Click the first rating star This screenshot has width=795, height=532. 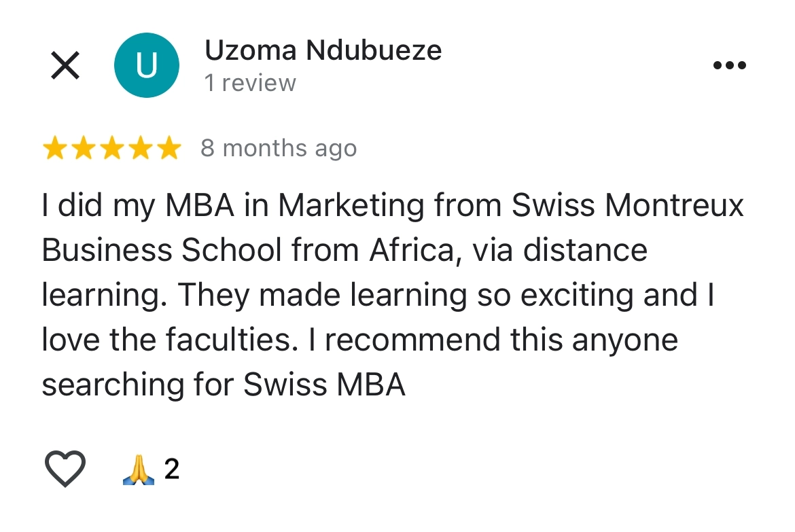coord(54,148)
